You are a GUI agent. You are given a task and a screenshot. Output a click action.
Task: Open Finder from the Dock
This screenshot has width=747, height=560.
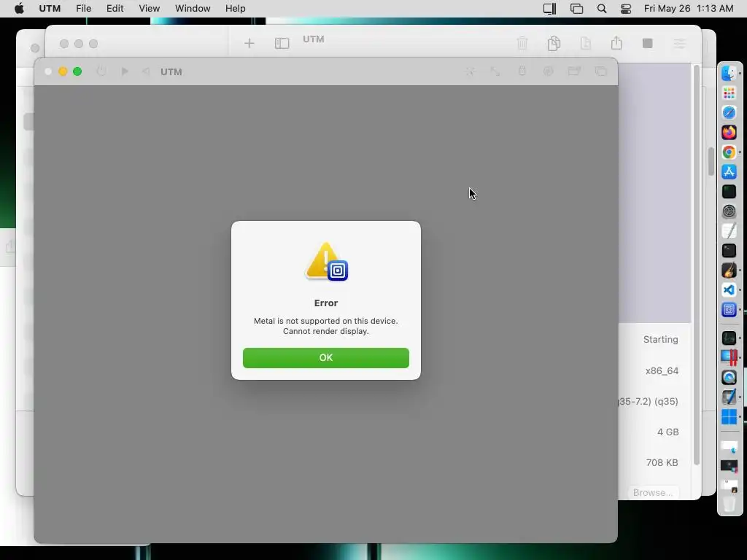tap(729, 73)
